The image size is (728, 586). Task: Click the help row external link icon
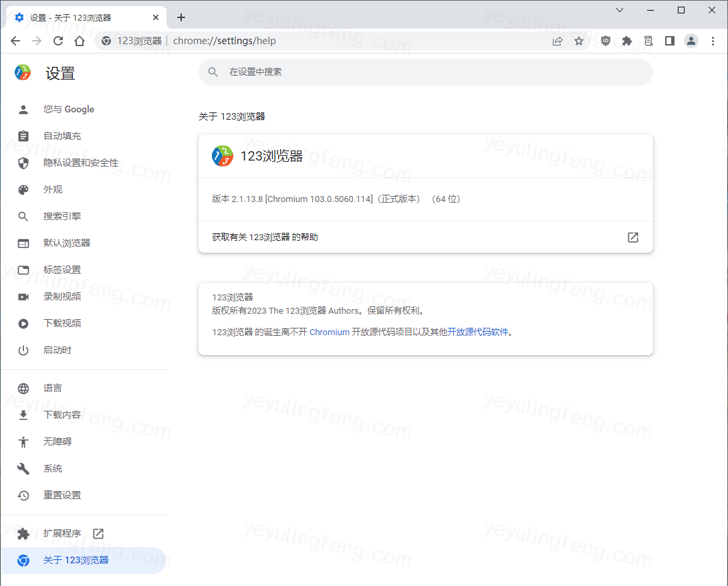tap(633, 237)
